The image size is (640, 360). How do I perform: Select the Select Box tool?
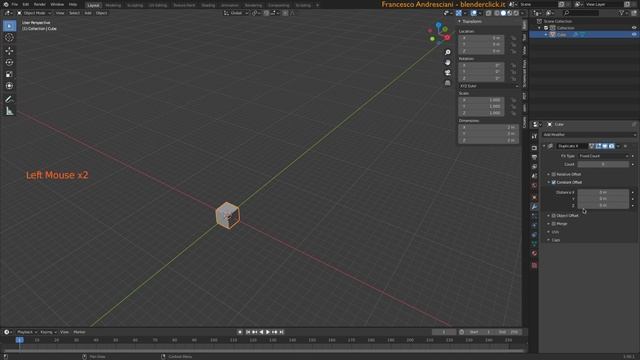9,26
